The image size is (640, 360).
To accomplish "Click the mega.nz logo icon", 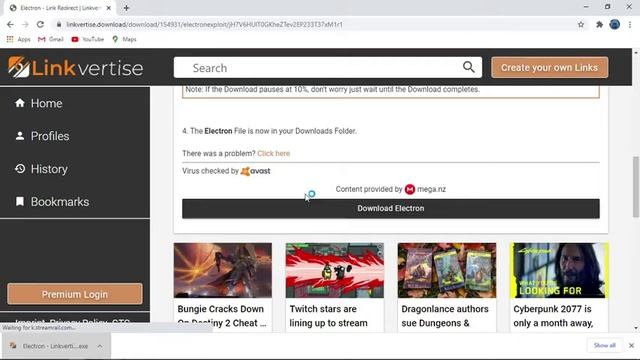I will (410, 189).
